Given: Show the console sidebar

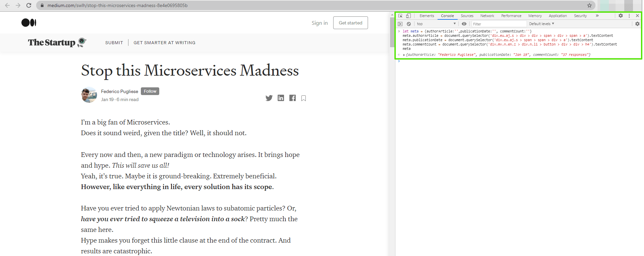Looking at the screenshot, I should click(400, 24).
